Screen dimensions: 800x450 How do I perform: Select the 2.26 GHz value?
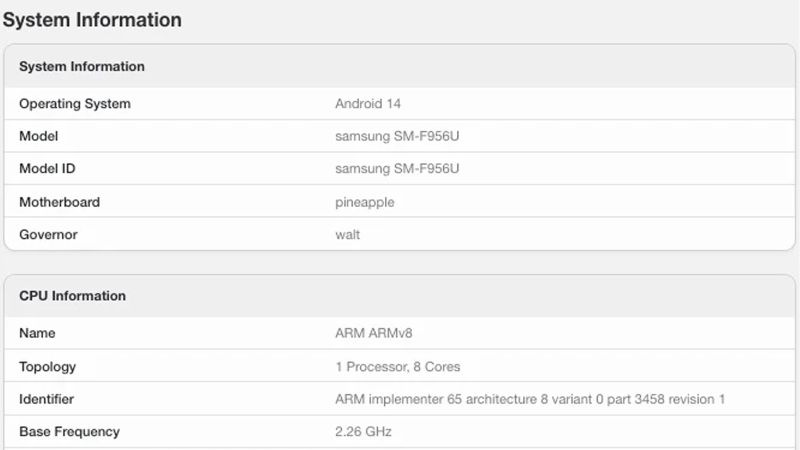[x=363, y=432]
